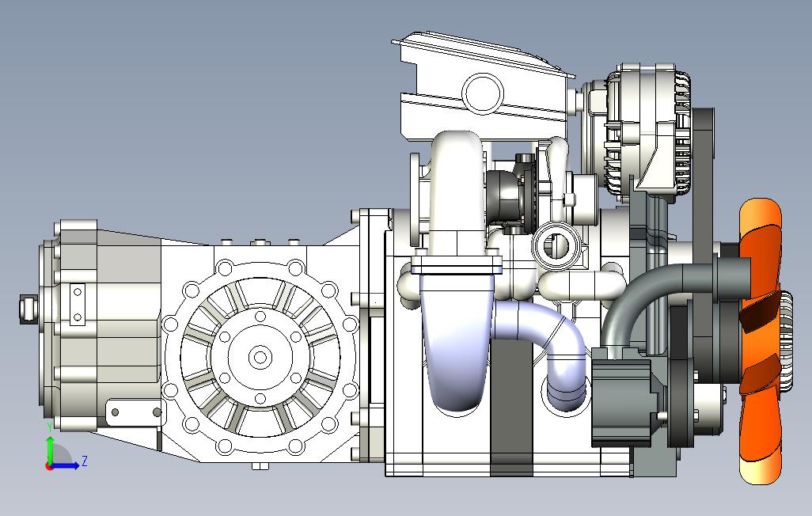The height and width of the screenshot is (516, 812).
Task: Click the blue Z axis of the triad
Action: click(66, 465)
